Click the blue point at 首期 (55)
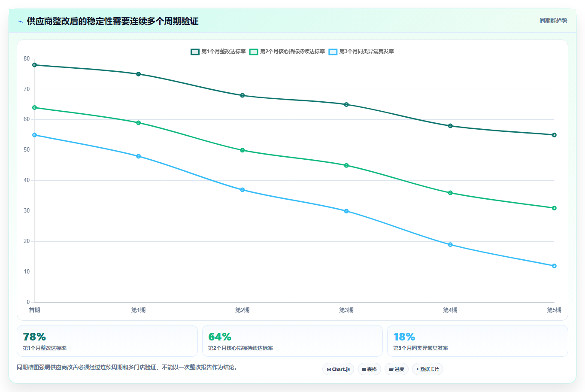The width and height of the screenshot is (585, 392). 35,135
